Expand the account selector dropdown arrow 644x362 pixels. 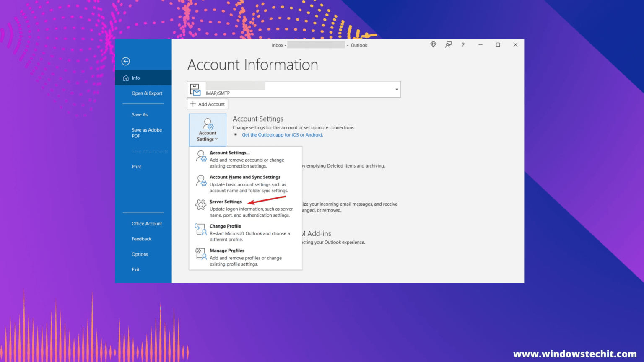[396, 89]
